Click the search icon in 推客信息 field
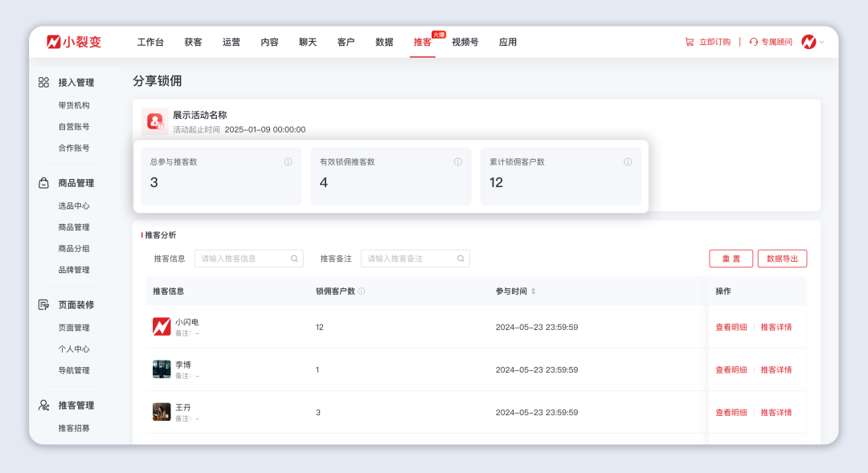This screenshot has height=473, width=868. [294, 259]
